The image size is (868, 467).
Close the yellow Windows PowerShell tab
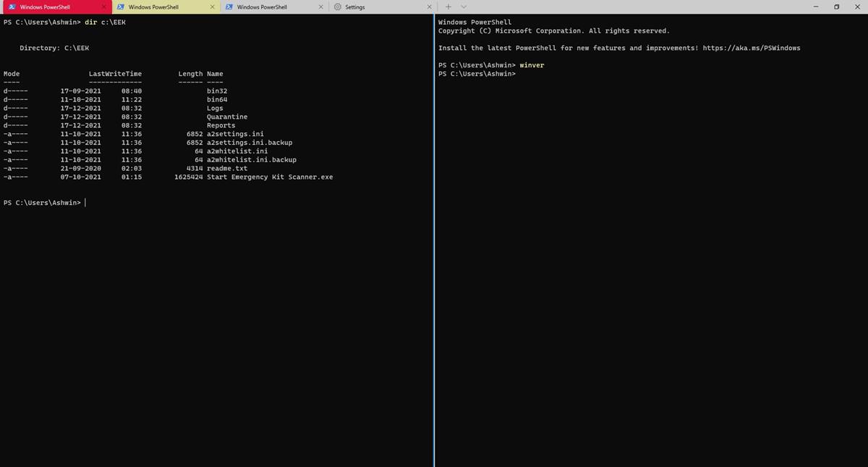[212, 7]
